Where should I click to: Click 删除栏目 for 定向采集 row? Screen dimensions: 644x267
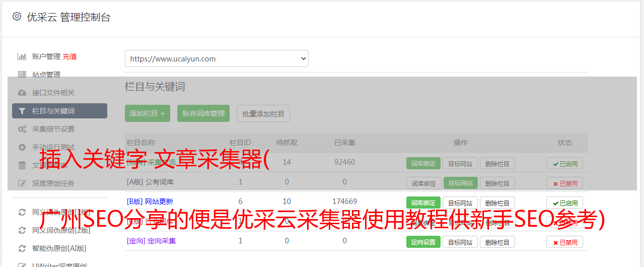[497, 242]
